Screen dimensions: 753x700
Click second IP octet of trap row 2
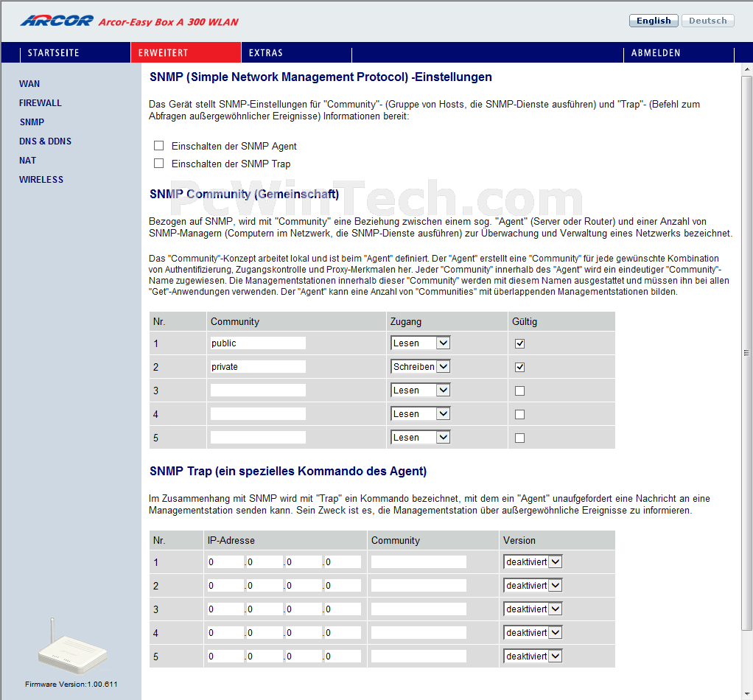(x=265, y=585)
